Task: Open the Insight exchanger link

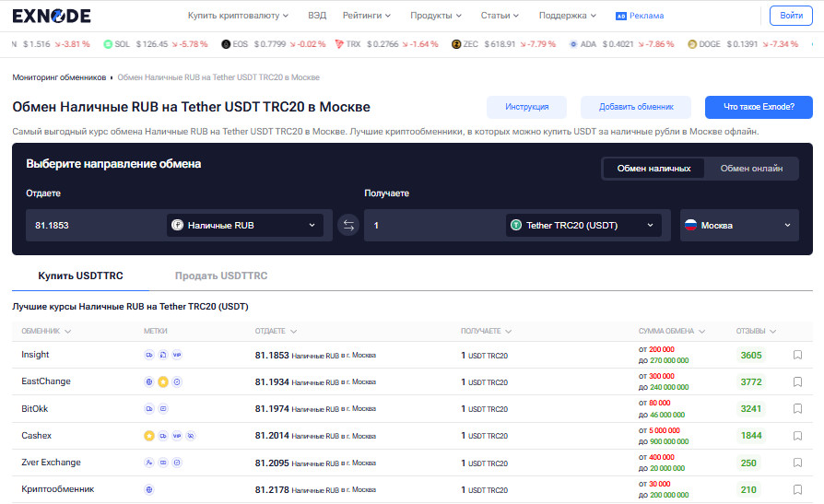Action: pyautogui.click(x=35, y=355)
